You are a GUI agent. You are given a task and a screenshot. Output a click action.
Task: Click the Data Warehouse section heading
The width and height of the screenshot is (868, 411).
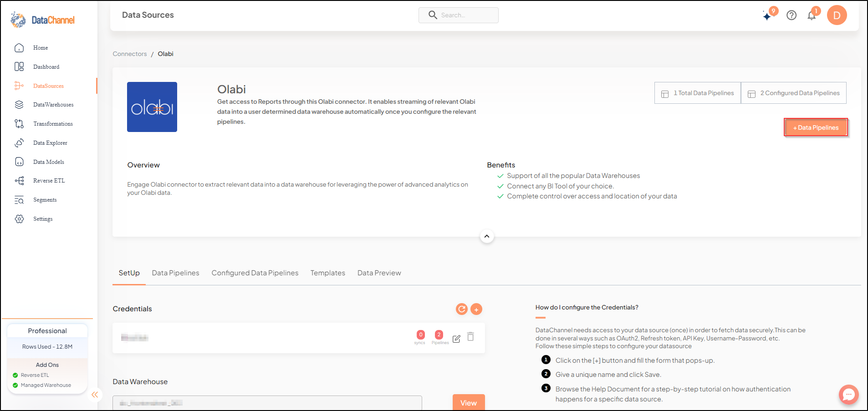point(140,382)
